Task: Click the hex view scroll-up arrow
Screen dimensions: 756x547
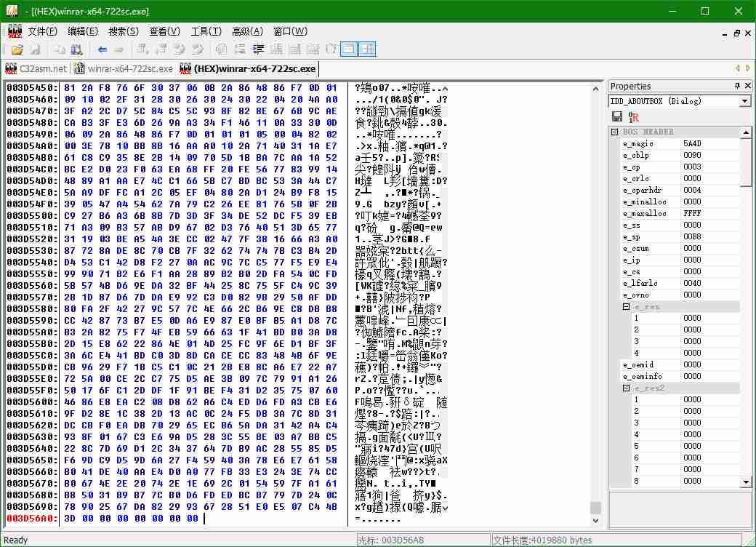Action: point(595,89)
